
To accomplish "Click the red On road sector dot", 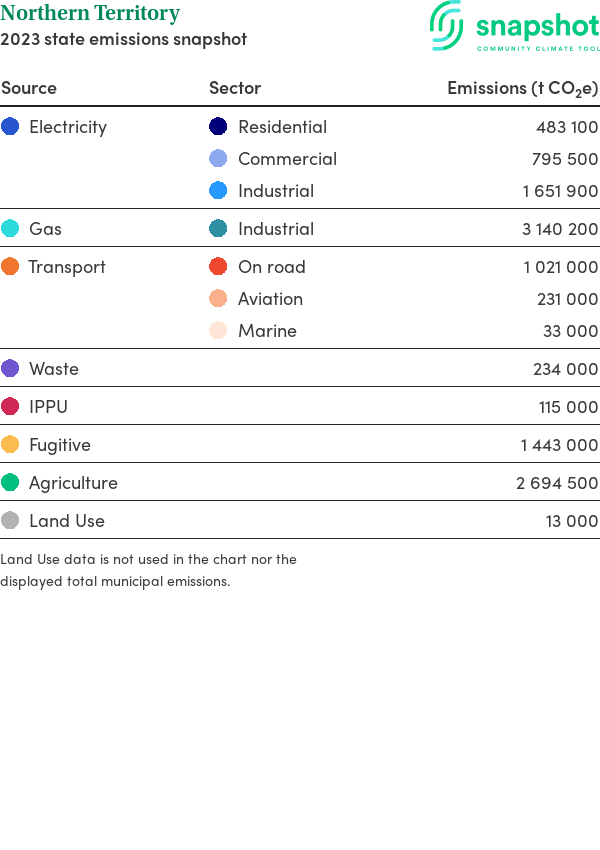I will tap(218, 267).
